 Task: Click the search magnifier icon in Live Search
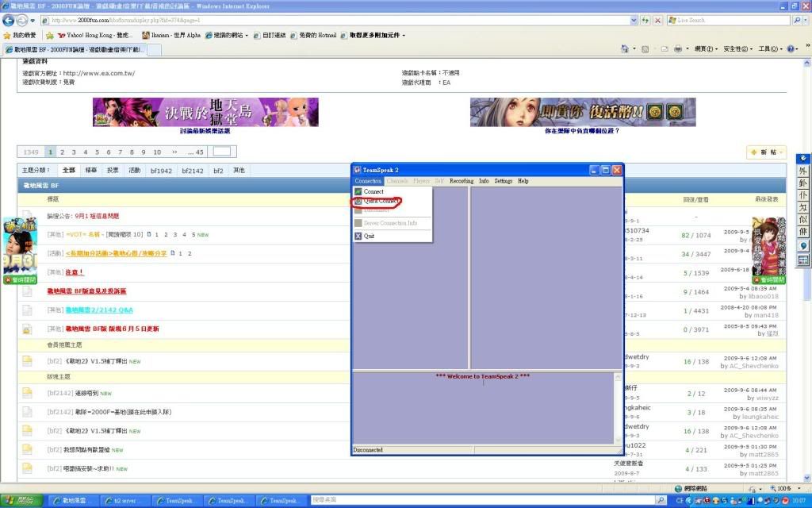(797, 20)
